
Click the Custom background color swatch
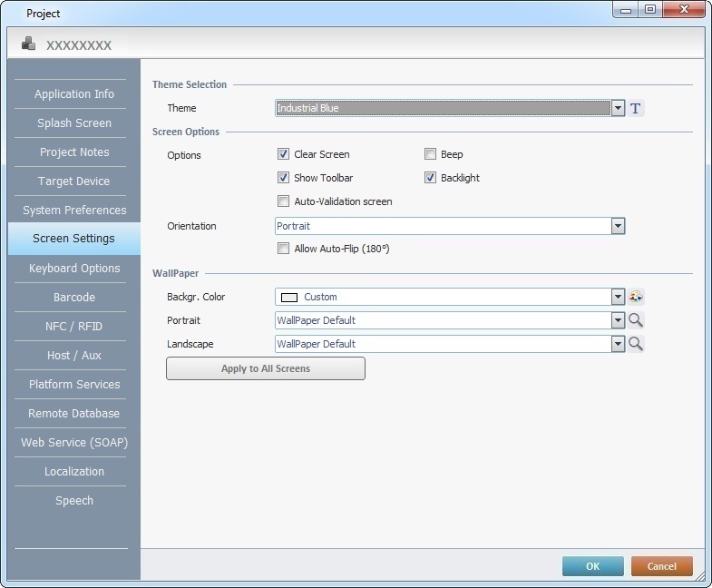point(290,297)
